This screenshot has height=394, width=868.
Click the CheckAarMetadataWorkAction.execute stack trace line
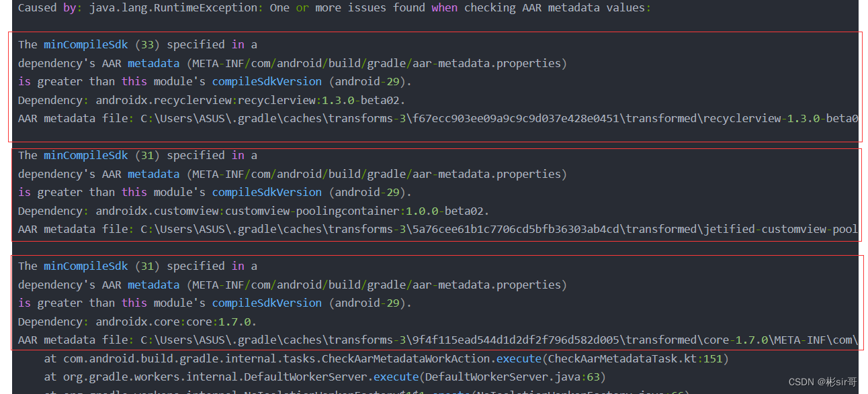tap(386, 358)
